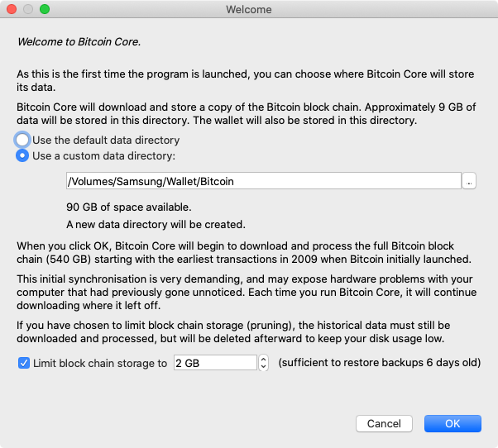Click the Welcome title bar text

click(249, 10)
